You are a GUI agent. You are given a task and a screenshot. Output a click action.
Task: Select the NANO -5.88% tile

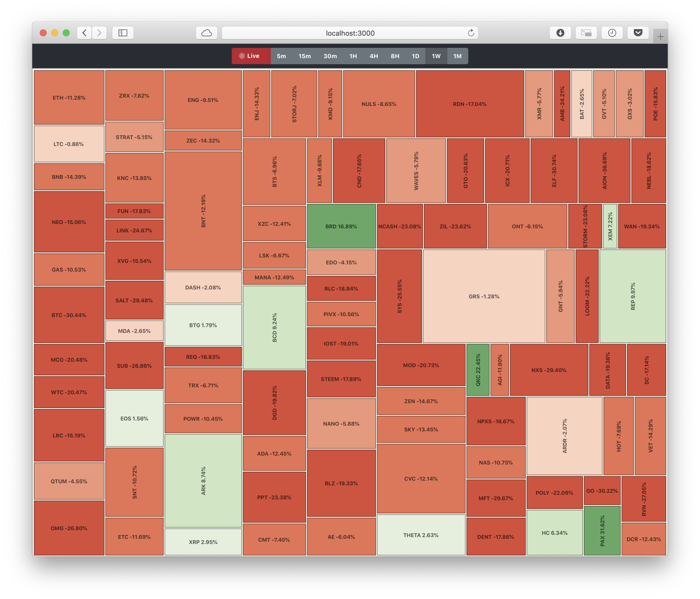(x=341, y=423)
